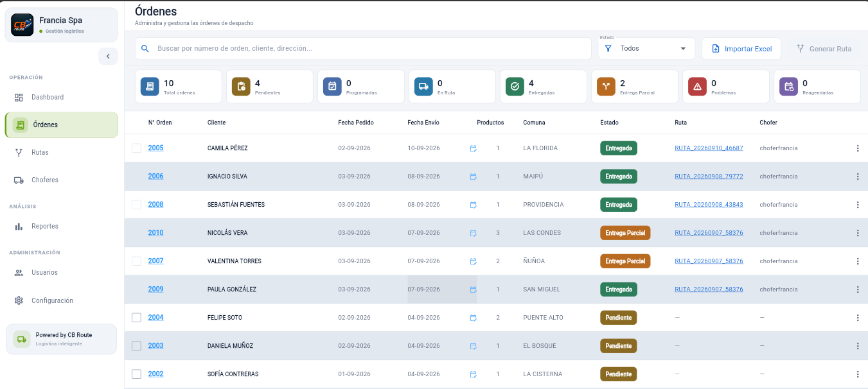Go to Dashboard in the sidebar
Viewport: 868px width, 389px height.
point(61,98)
